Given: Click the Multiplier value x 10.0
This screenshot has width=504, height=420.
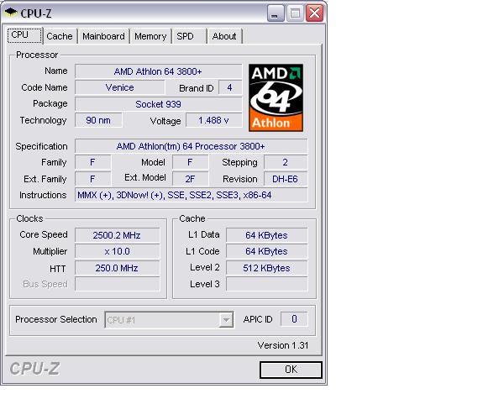Looking at the screenshot, I should [117, 251].
